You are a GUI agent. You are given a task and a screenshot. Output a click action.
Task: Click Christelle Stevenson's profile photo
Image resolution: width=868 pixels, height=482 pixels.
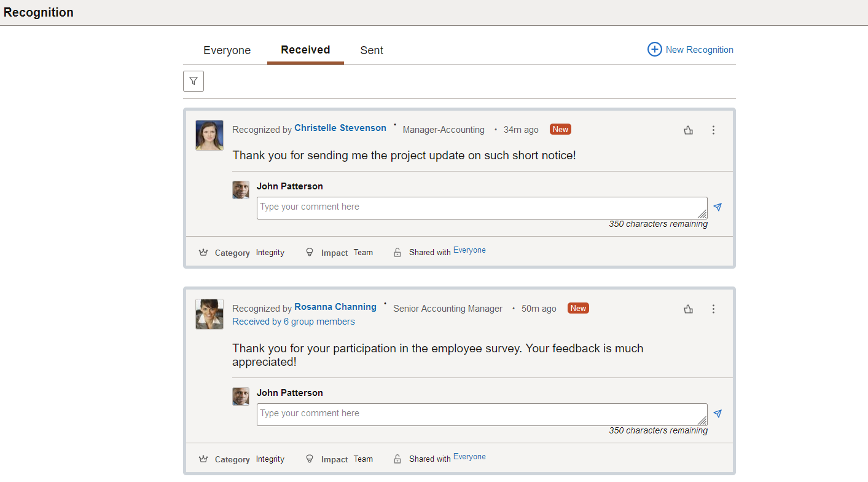[209, 135]
